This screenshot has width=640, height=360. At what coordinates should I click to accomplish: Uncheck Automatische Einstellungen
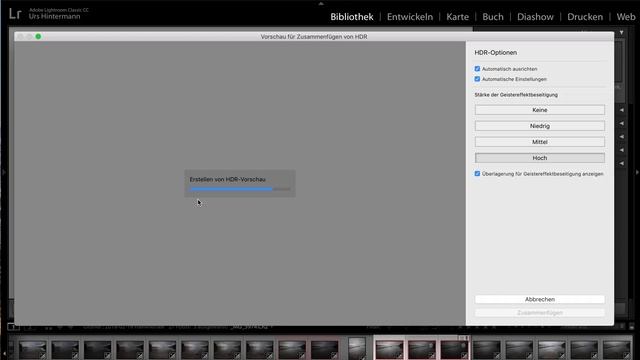point(477,79)
